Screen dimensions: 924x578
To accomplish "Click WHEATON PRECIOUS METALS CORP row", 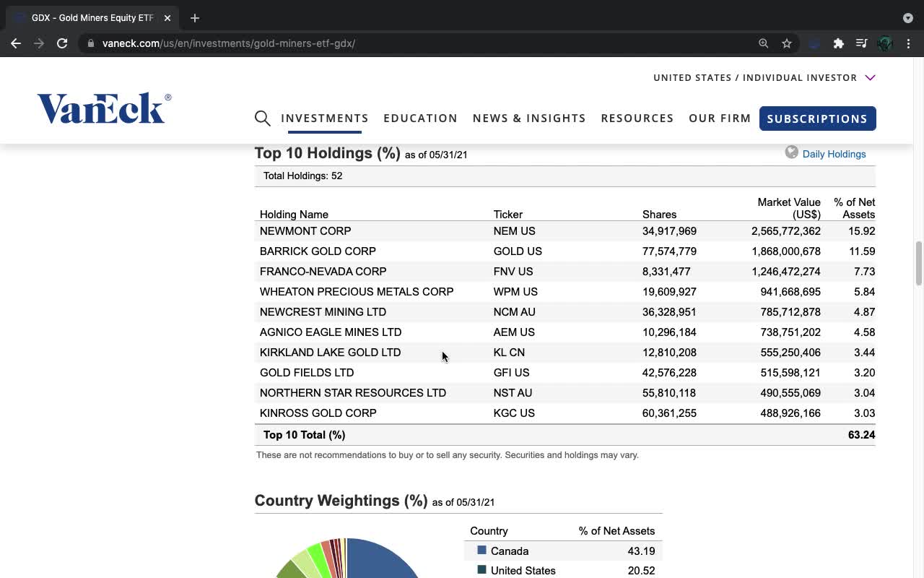I will (x=565, y=292).
